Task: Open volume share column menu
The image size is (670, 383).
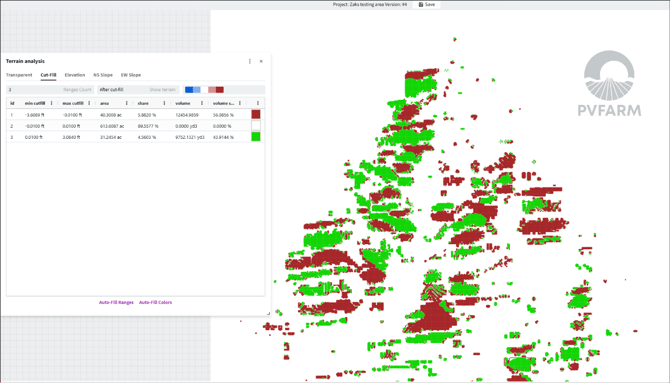Action: [240, 103]
